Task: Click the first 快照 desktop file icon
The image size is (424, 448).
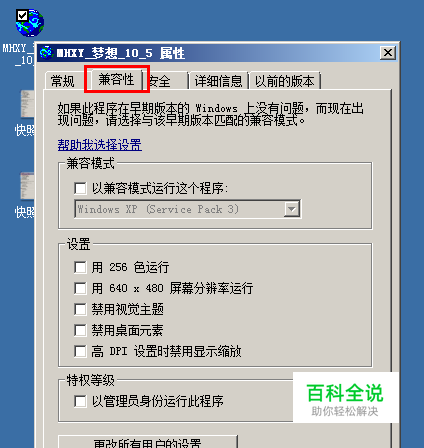Action: point(27,104)
